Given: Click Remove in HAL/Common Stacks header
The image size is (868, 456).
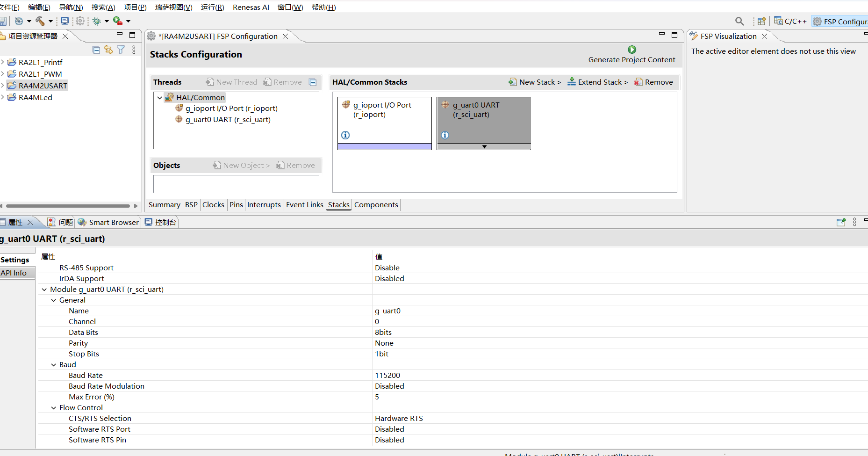Looking at the screenshot, I should (653, 82).
